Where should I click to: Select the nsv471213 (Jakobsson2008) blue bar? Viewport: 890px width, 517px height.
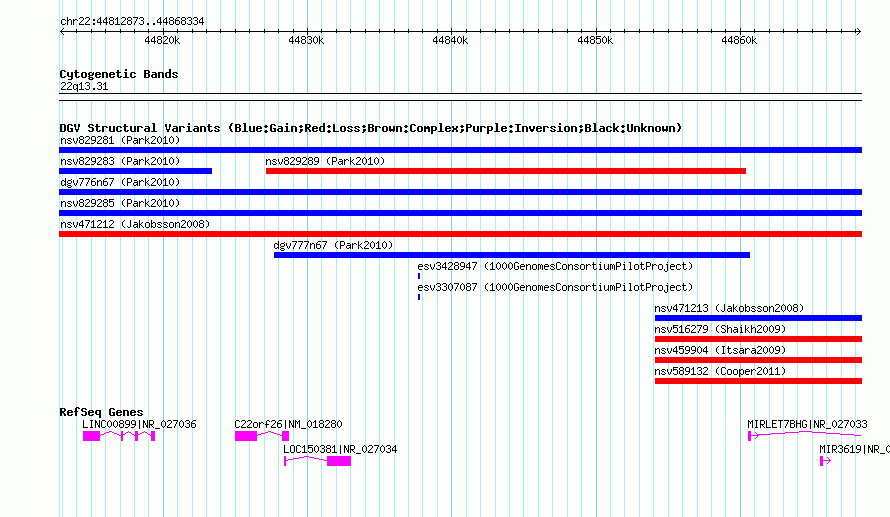(x=758, y=318)
